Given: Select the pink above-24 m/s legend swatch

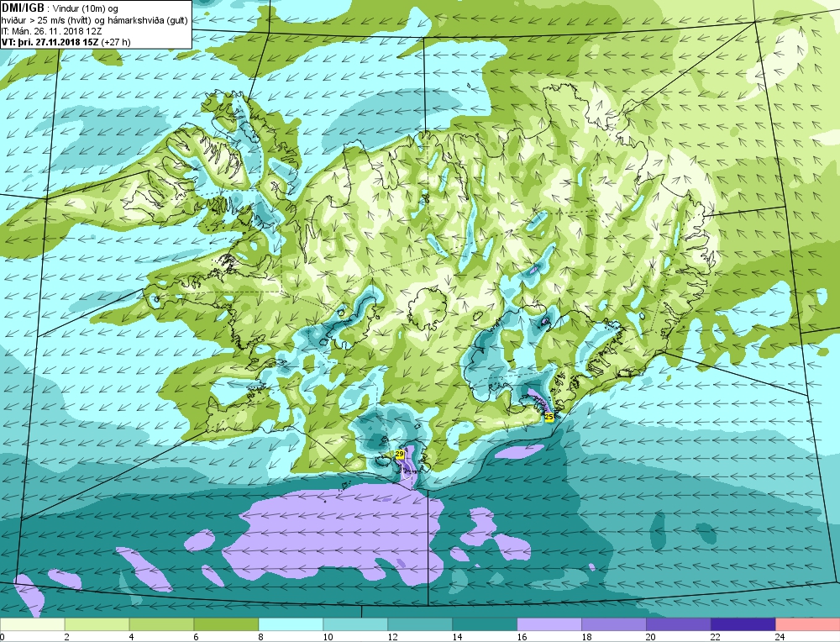Looking at the screenshot, I should click(808, 624).
